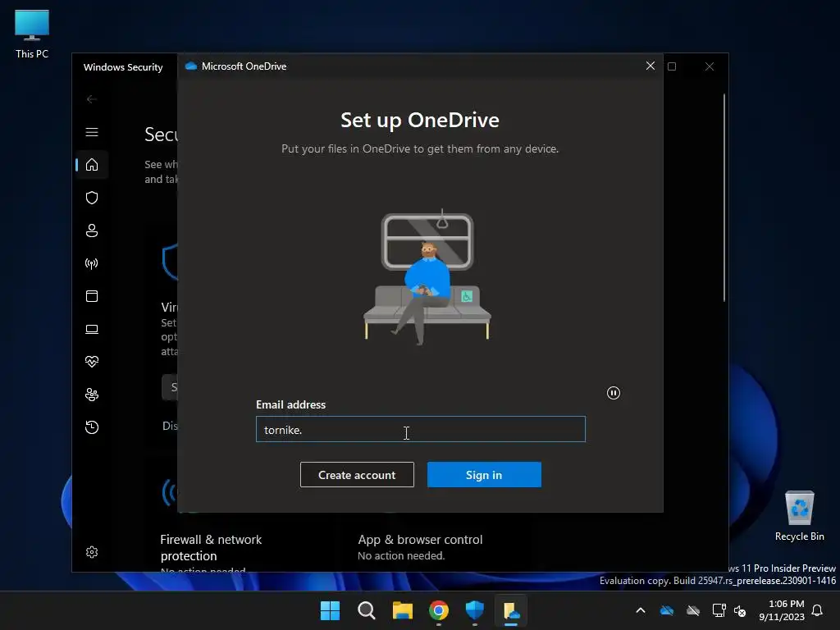
Task: Open This PC desktop icon
Action: click(32, 34)
